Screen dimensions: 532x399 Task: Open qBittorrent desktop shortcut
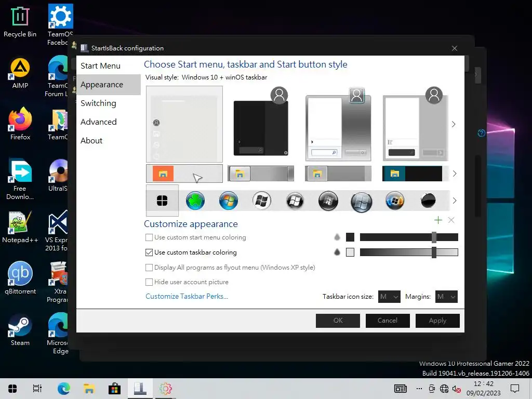tap(20, 278)
